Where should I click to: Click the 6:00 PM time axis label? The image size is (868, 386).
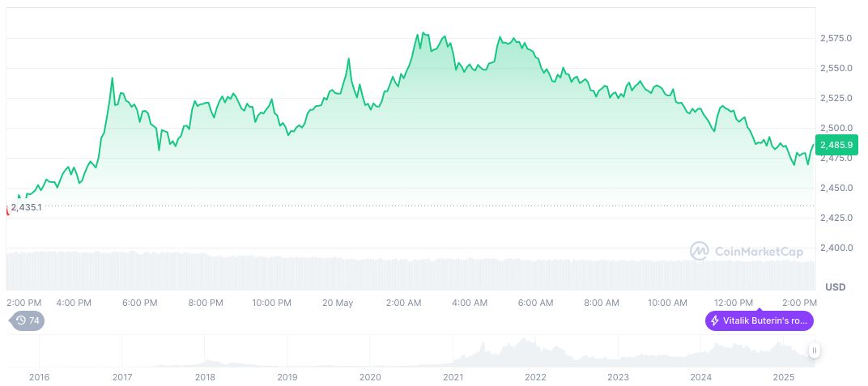[x=139, y=303]
